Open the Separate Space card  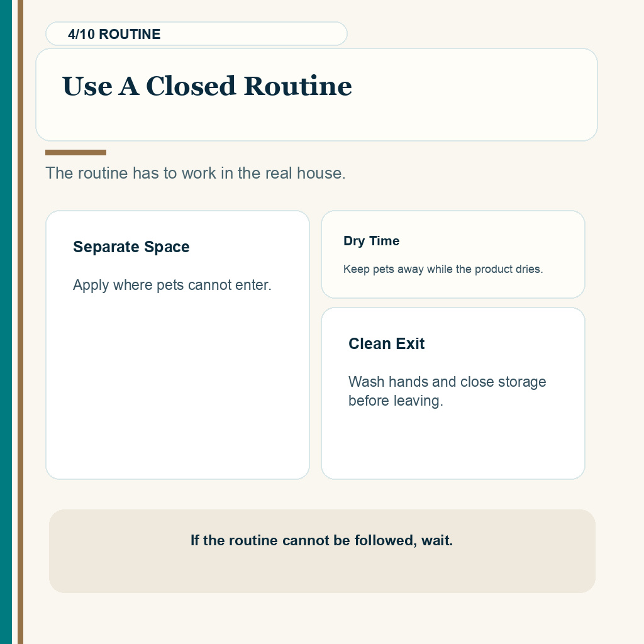177,345
